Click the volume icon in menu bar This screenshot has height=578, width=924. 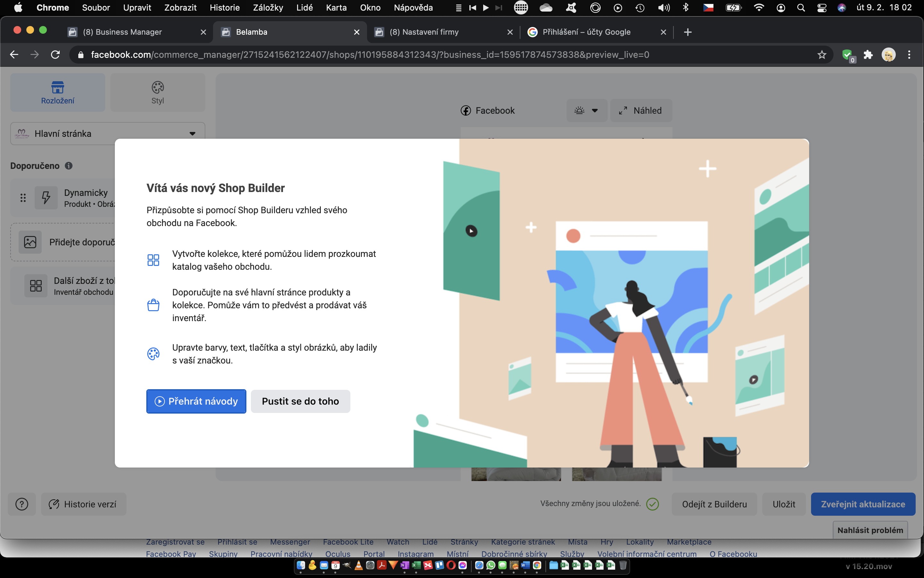664,8
